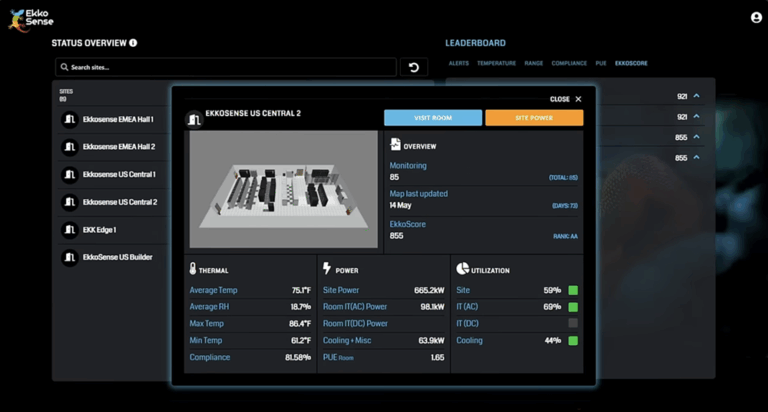Click the 3D room layout thumbnail

(x=284, y=189)
